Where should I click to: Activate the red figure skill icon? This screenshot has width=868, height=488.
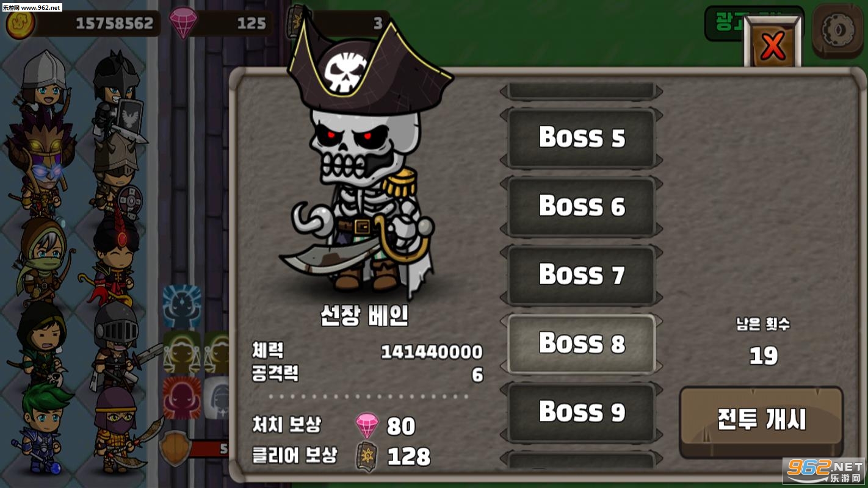point(182,397)
